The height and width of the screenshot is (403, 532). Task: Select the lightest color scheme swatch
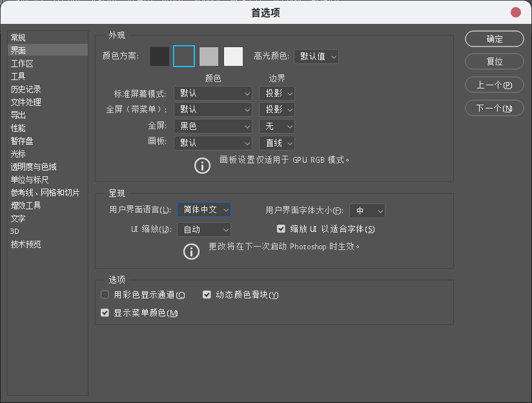pos(233,56)
